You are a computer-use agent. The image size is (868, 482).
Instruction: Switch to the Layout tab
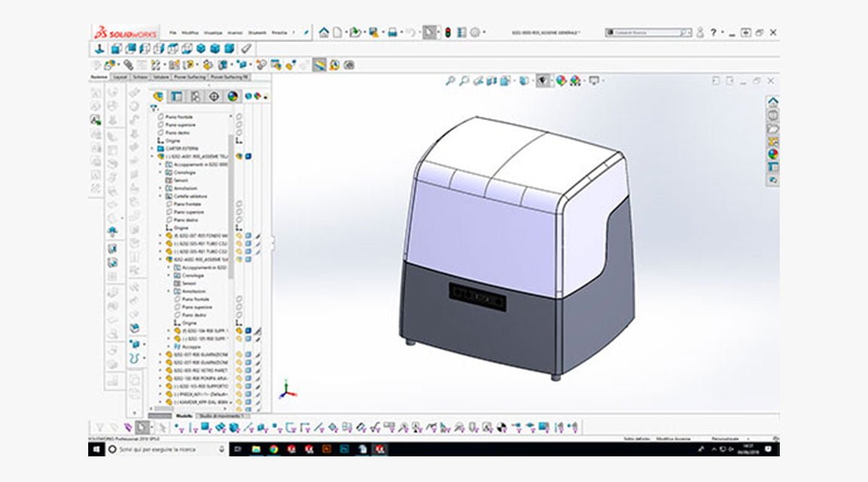coord(120,77)
